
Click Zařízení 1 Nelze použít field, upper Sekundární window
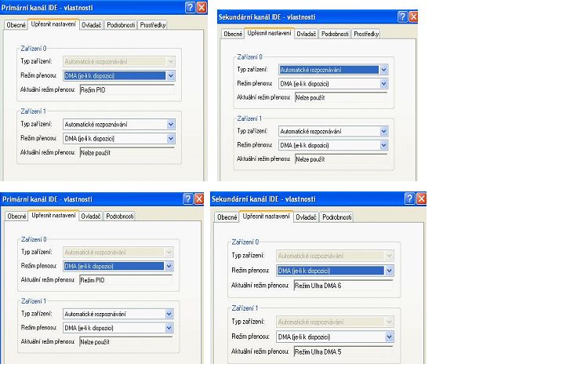(341, 159)
